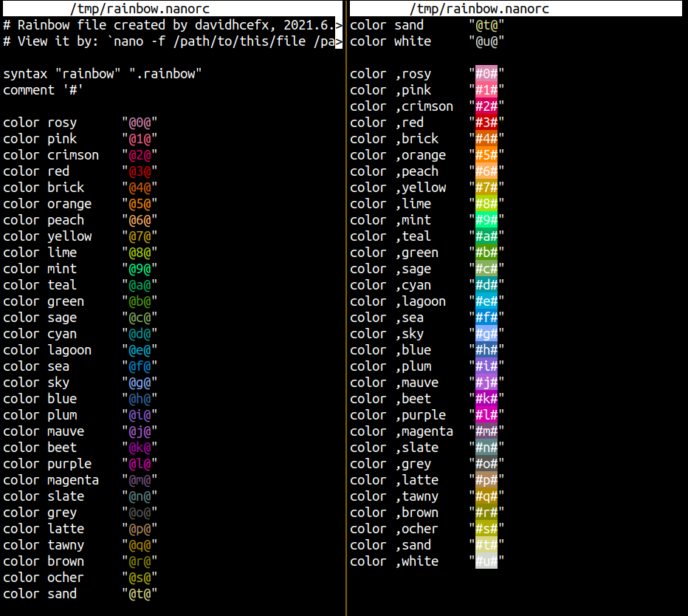This screenshot has height=616, width=688.
Task: Click the red "@3@" foreground sample
Action: [x=140, y=171]
